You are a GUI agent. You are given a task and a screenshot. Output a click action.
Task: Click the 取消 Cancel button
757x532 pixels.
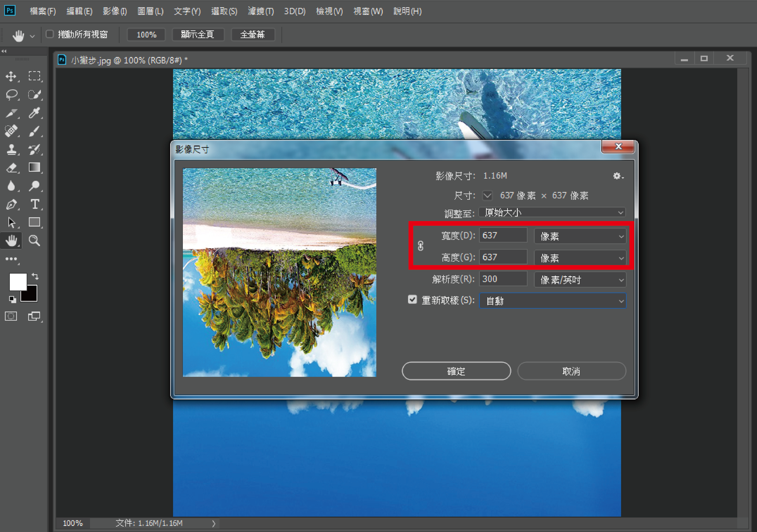click(571, 371)
